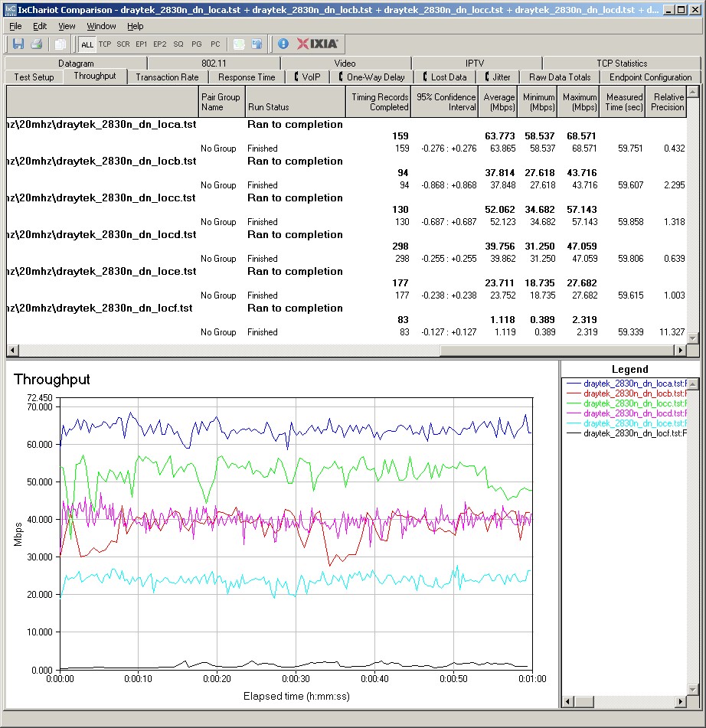Switch to the Video tab

pyautogui.click(x=345, y=63)
